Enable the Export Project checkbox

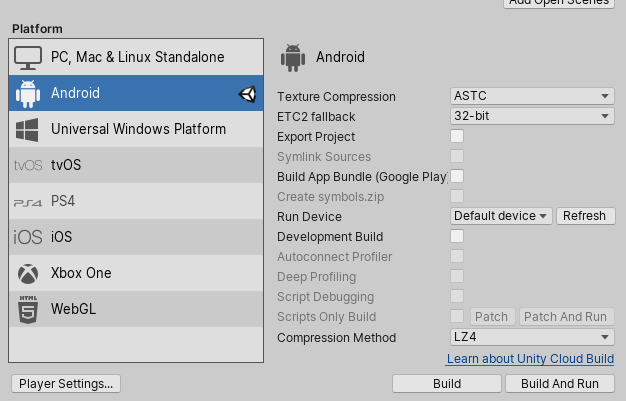pos(457,136)
